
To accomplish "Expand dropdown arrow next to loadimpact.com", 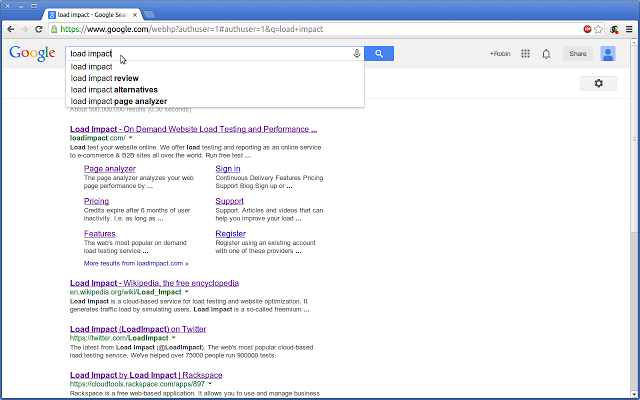I will coord(131,138).
